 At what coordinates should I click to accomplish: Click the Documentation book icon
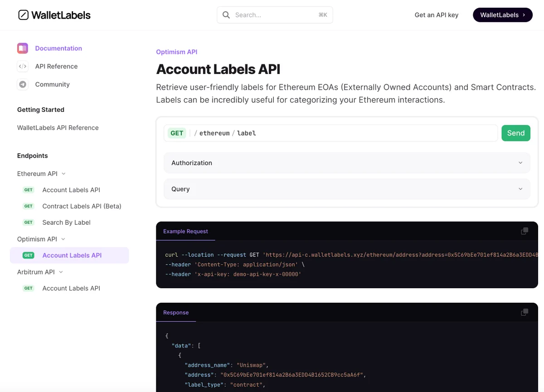click(x=23, y=48)
